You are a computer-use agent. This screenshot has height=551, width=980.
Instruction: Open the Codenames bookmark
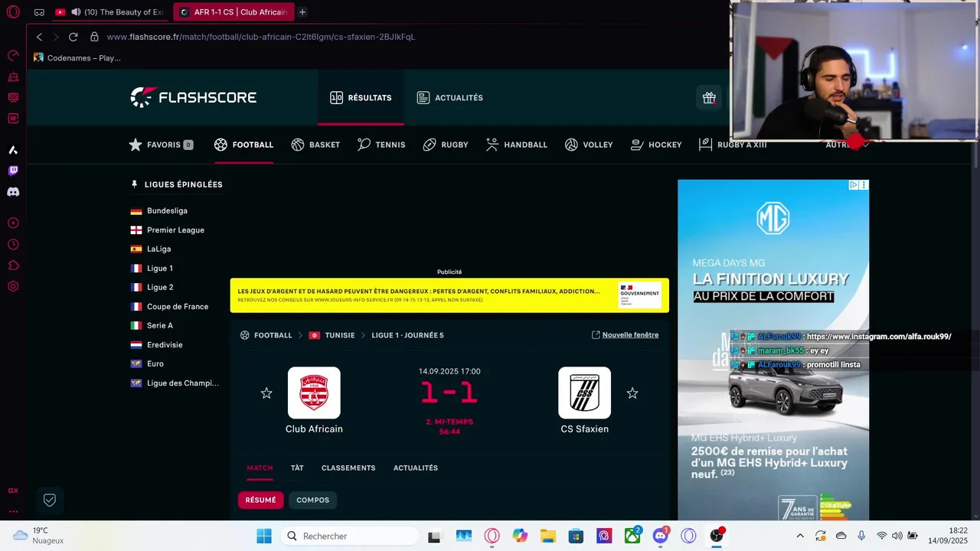click(77, 58)
